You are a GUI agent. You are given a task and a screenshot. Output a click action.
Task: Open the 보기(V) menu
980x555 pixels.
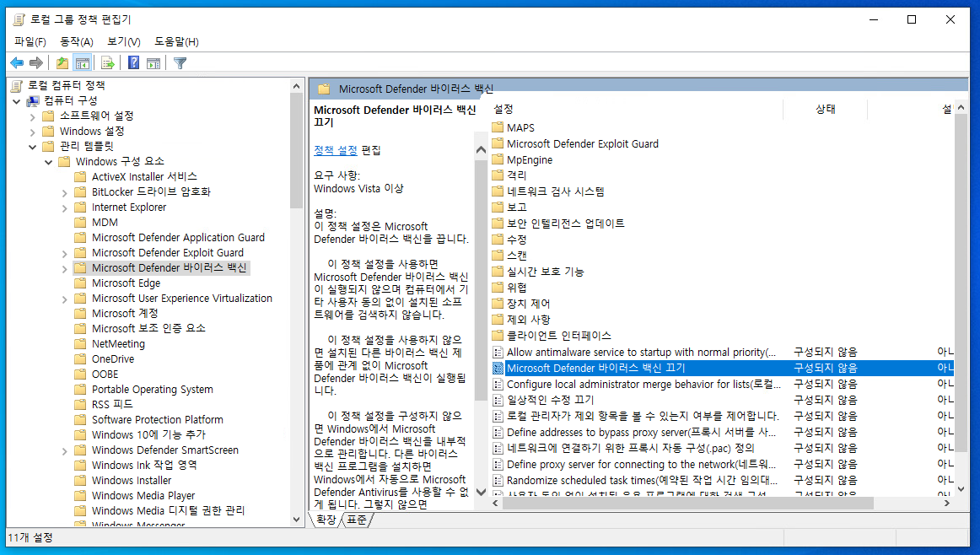124,42
